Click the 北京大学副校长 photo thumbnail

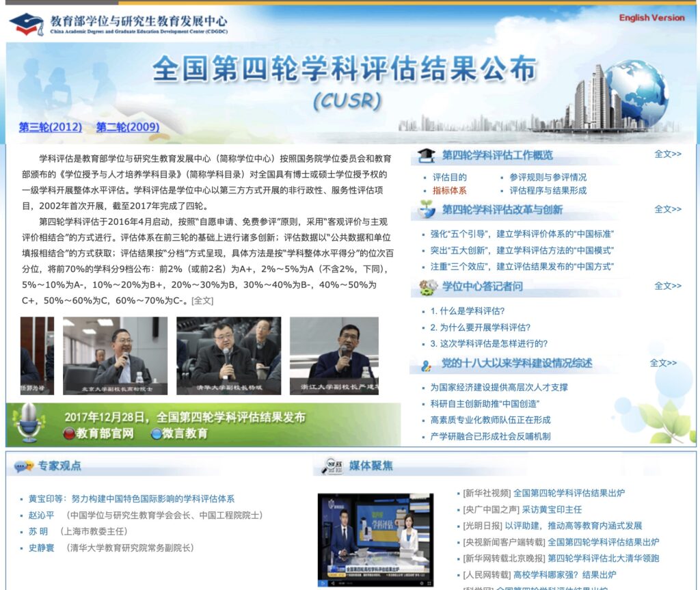115,356
